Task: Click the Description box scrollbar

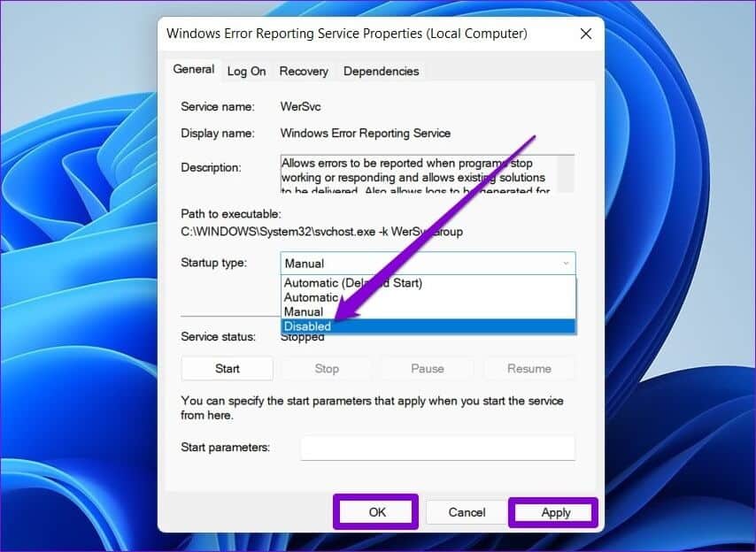Action: [x=566, y=174]
